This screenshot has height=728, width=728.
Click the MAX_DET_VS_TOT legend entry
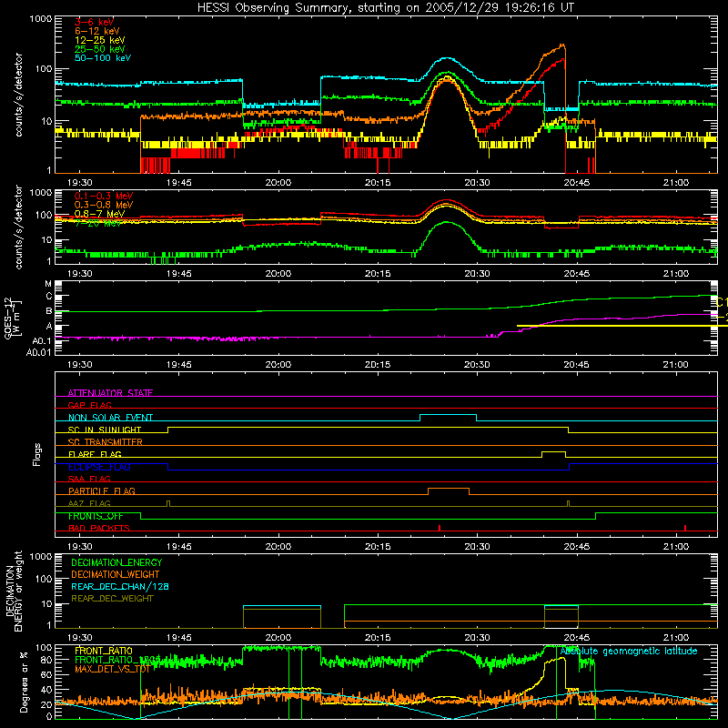point(112,669)
